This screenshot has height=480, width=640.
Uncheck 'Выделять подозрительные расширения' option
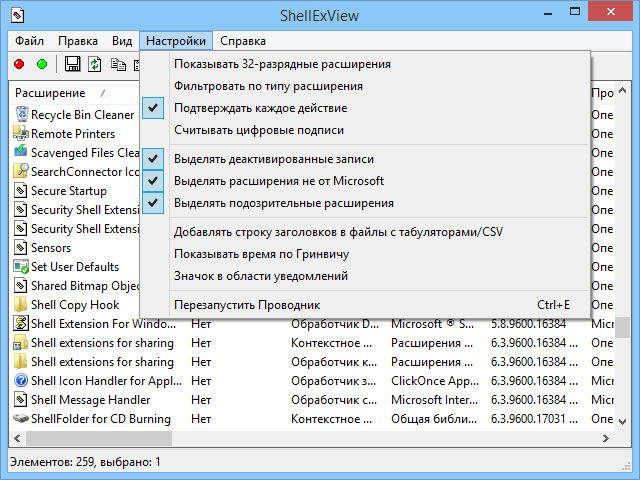click(365, 203)
